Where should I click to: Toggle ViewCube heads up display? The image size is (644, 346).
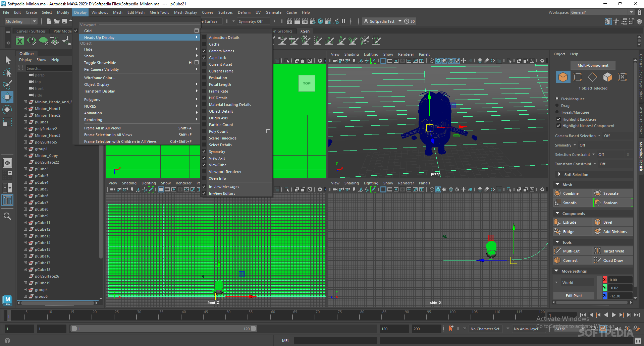click(218, 165)
